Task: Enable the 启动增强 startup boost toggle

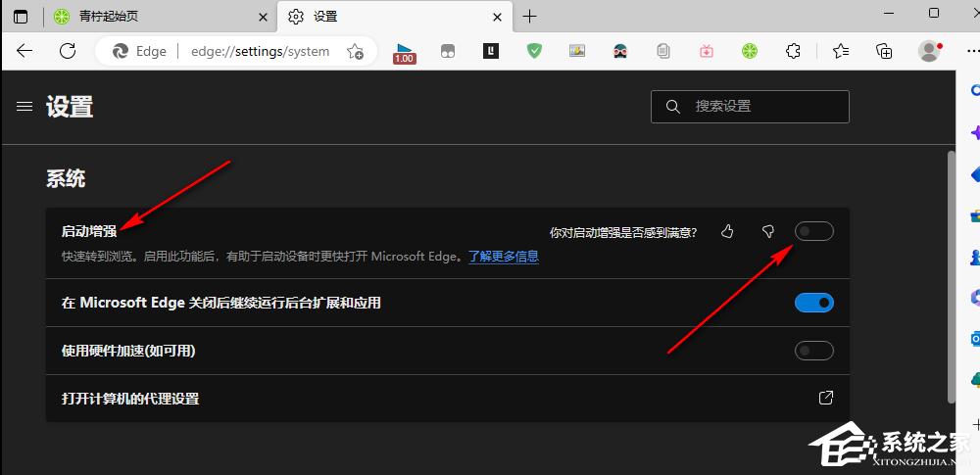Action: 814,231
